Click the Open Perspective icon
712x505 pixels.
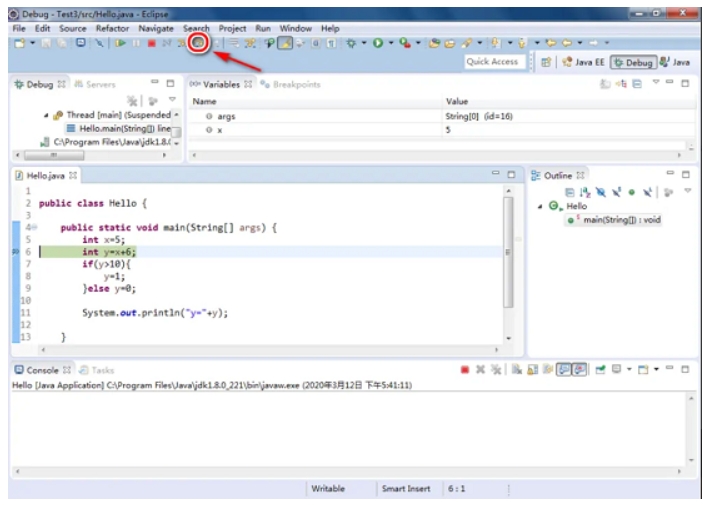tap(546, 62)
